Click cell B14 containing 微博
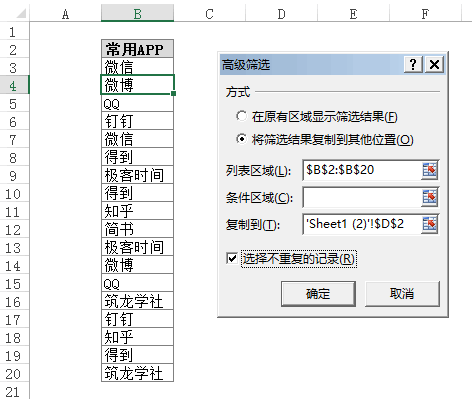The image size is (472, 399). point(137,265)
